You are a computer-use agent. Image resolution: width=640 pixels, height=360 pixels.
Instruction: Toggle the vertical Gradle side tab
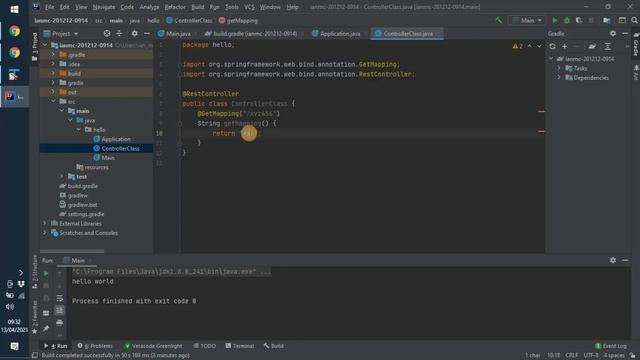(636, 45)
